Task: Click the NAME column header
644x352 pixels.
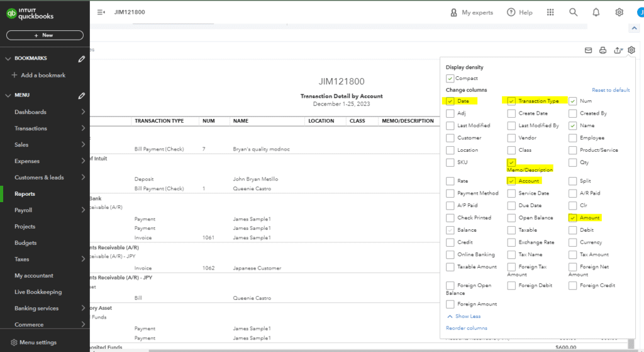Action: 241,121
